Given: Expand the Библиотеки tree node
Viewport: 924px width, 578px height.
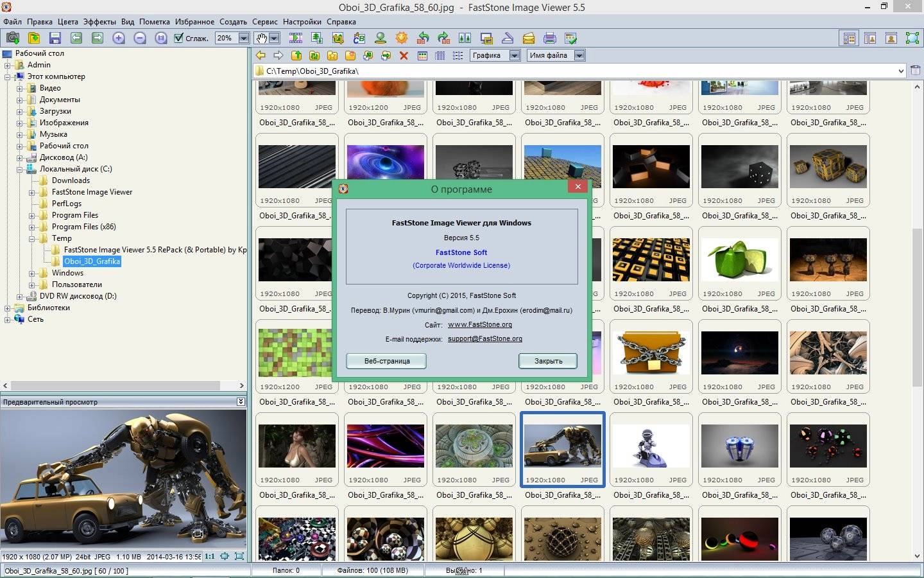Looking at the screenshot, I should (7, 308).
